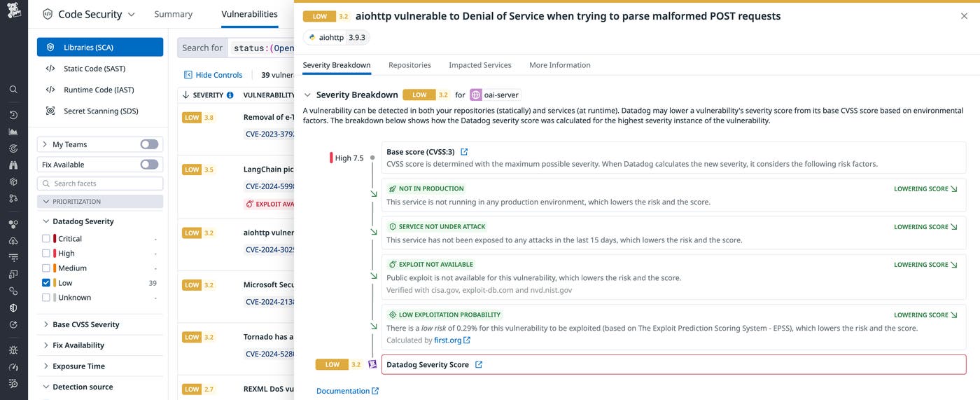980x400 pixels.
Task: Close the vulnerability details panel
Action: 965,16
